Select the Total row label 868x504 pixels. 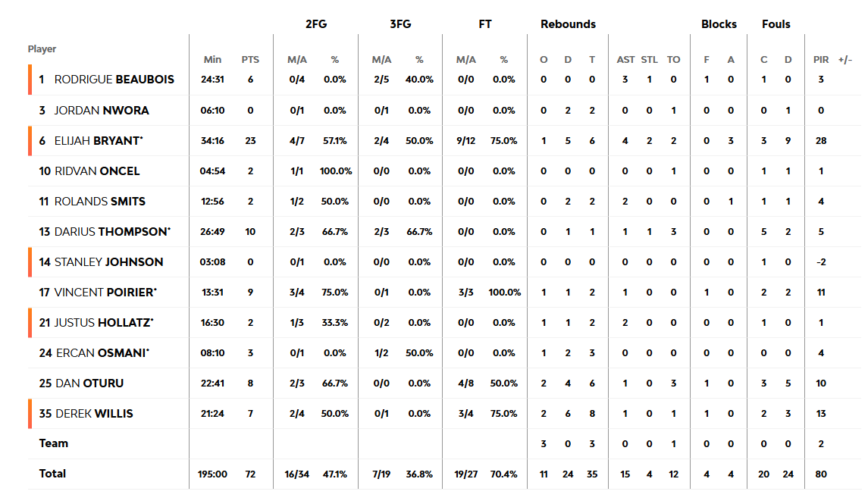[53, 474]
